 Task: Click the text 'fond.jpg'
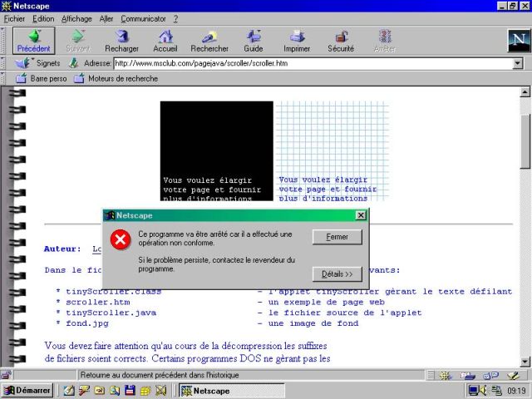click(x=87, y=323)
